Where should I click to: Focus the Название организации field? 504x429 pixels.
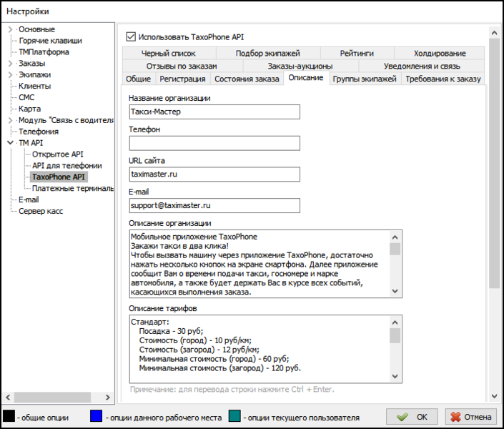tap(214, 112)
